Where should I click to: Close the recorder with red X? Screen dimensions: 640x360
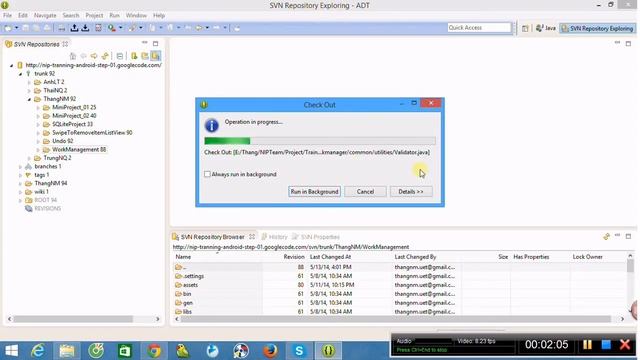pyautogui.click(x=625, y=345)
